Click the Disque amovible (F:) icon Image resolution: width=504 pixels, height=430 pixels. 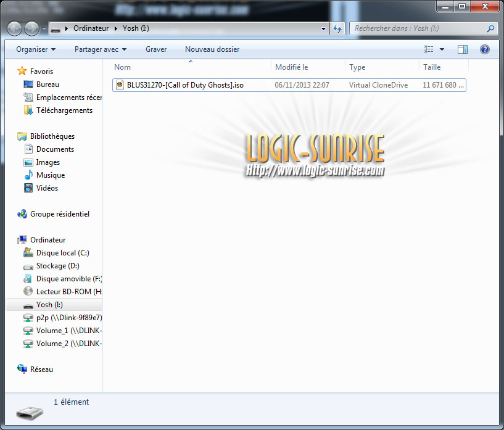coord(28,279)
